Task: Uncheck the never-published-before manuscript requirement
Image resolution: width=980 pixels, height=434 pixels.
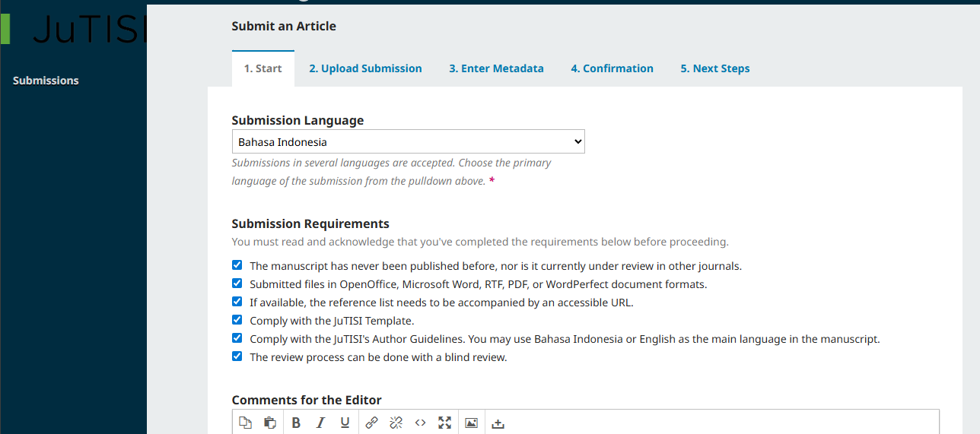Action: coord(237,266)
